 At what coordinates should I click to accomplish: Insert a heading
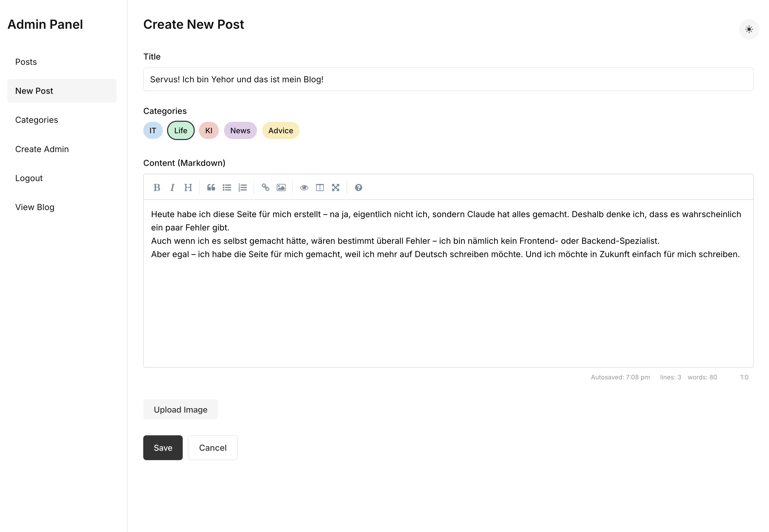coord(188,187)
